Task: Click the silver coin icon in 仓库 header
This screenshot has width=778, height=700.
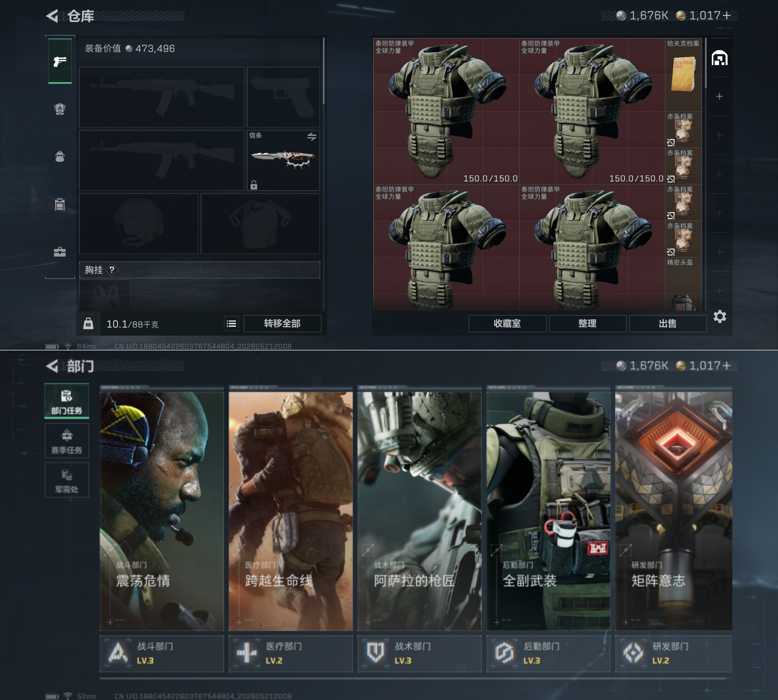Action: coord(621,15)
